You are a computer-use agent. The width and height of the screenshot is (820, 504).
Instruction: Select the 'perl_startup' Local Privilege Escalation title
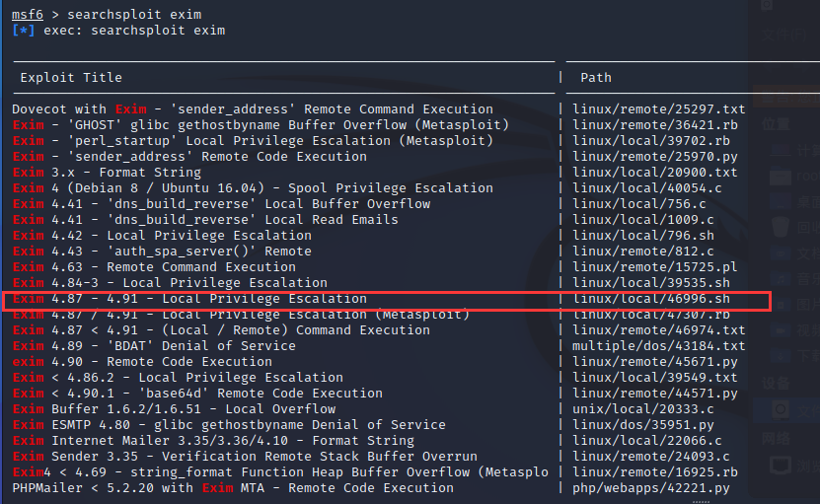253,141
